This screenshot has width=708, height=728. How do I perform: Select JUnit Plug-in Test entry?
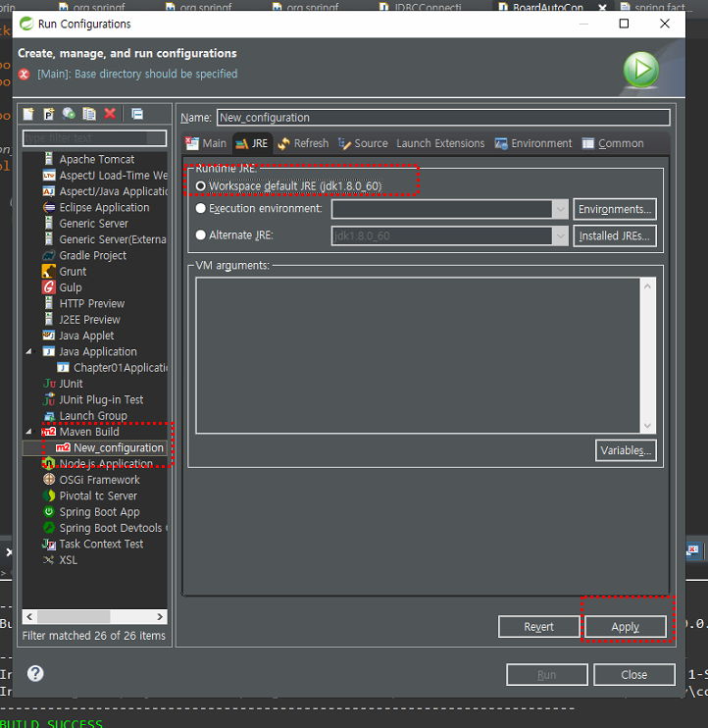click(x=93, y=399)
